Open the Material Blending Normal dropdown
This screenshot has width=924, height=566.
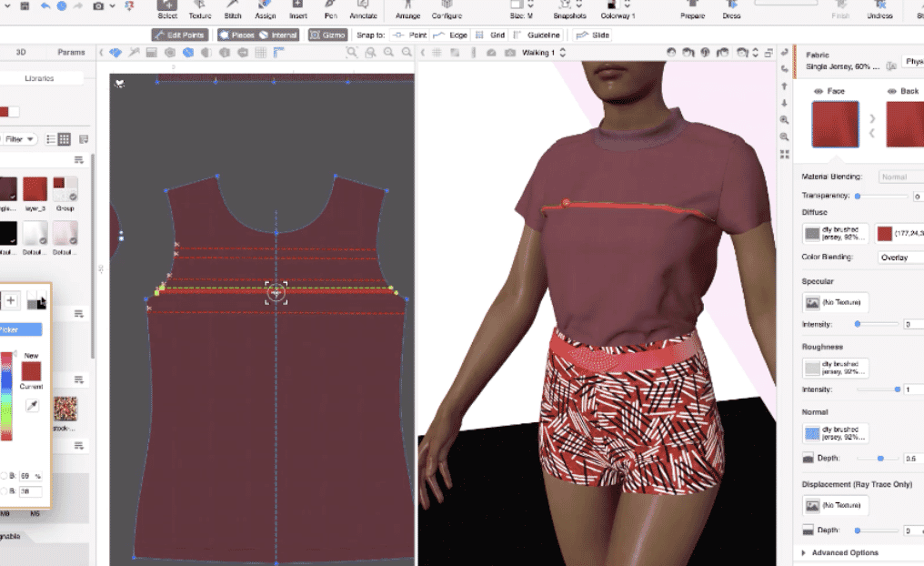[901, 177]
